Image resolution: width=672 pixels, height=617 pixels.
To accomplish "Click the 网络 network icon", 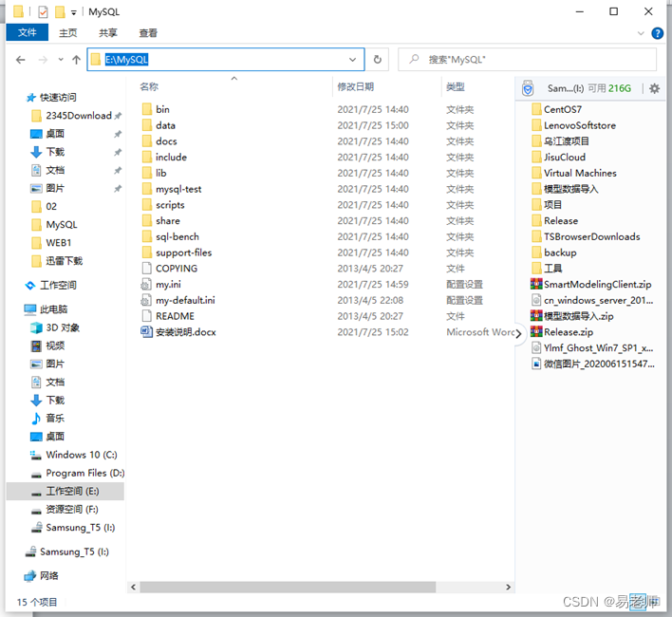I will (29, 576).
